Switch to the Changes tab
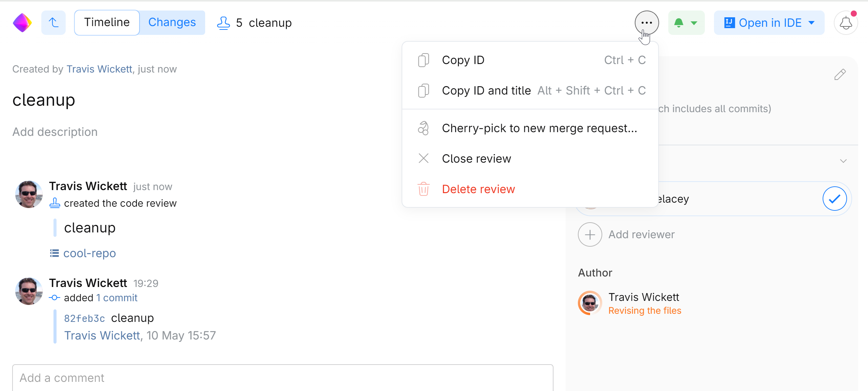This screenshot has height=391, width=868. click(x=172, y=22)
